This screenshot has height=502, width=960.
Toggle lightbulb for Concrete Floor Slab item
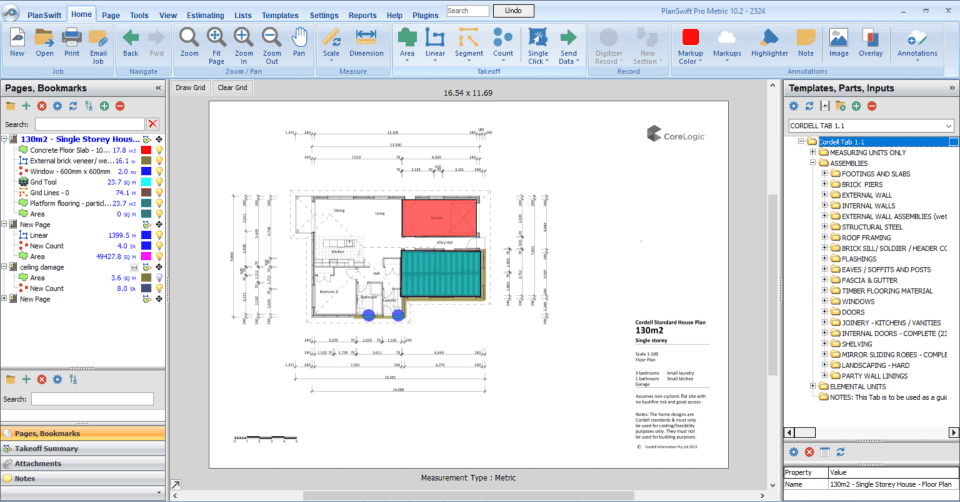coord(159,150)
